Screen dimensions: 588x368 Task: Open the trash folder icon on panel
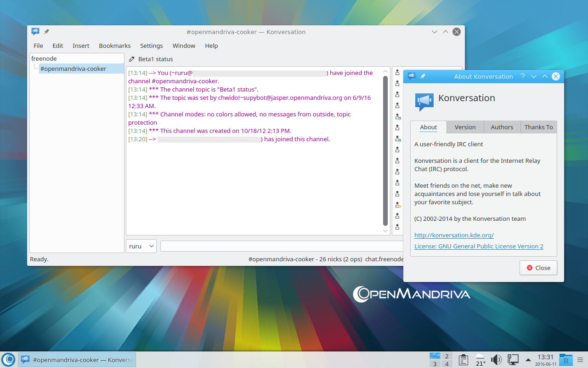click(x=566, y=360)
